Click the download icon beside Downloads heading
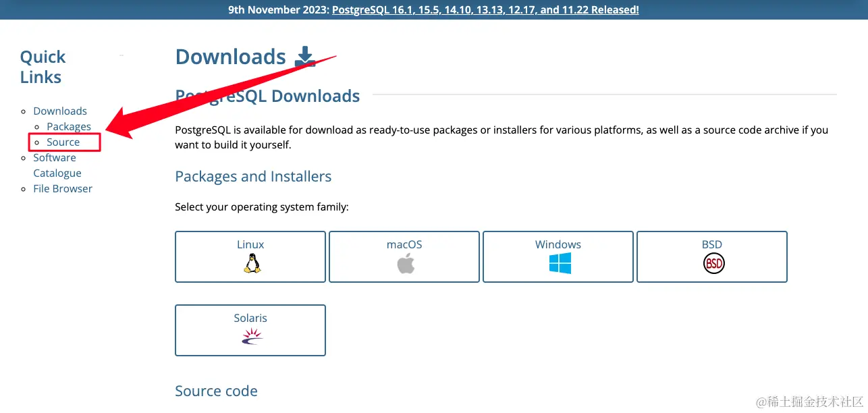 point(305,57)
